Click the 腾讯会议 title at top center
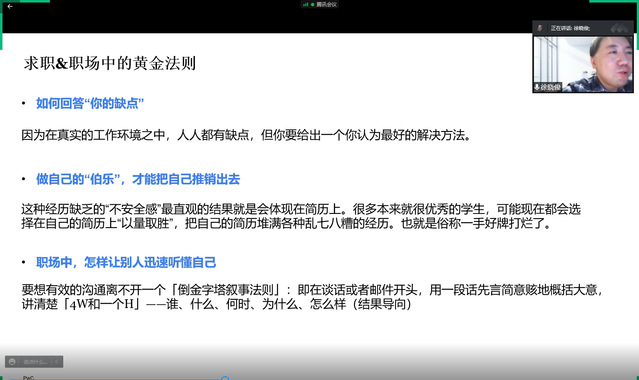The height and width of the screenshot is (380, 639). (326, 4)
